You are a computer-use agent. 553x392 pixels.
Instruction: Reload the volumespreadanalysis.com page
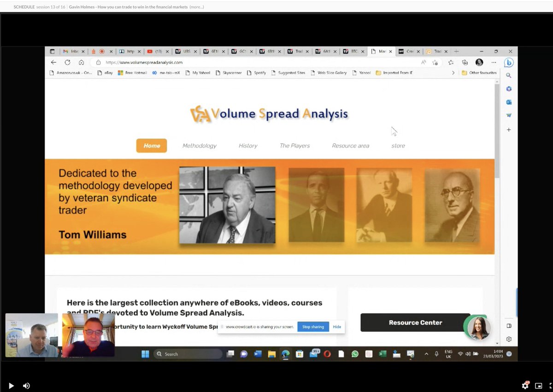[67, 62]
